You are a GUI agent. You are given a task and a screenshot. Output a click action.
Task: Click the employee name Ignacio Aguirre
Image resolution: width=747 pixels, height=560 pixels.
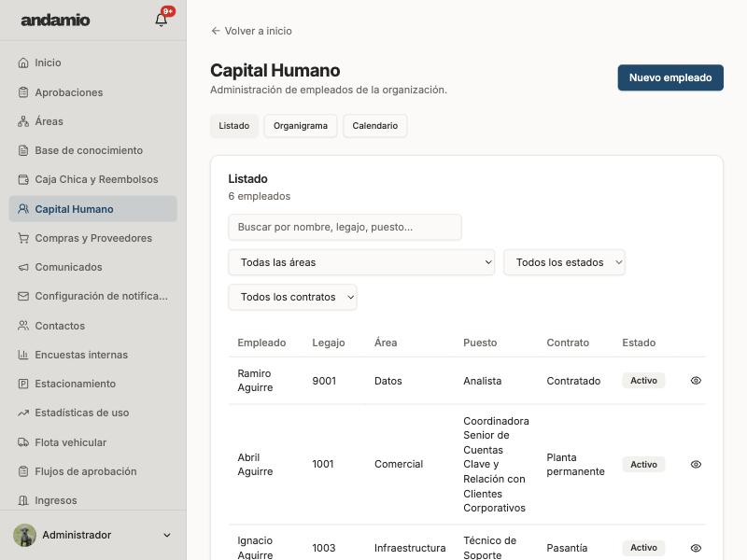255,548
